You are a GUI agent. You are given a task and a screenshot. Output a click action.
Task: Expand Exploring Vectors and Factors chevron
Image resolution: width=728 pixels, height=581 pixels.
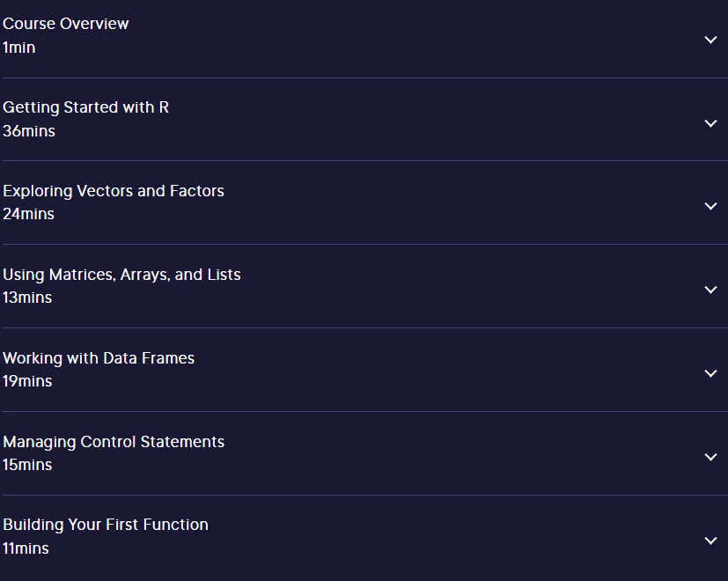(710, 206)
